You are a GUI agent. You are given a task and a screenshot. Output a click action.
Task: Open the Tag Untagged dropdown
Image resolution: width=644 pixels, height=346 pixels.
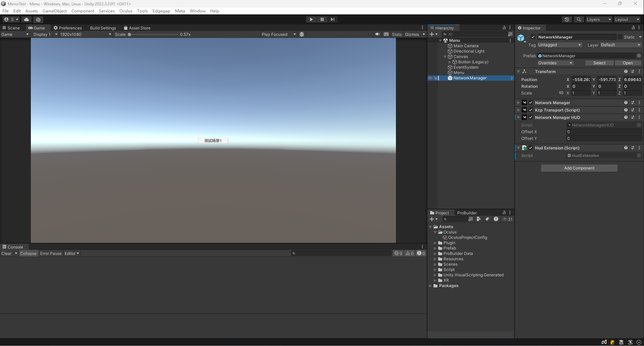pos(560,45)
